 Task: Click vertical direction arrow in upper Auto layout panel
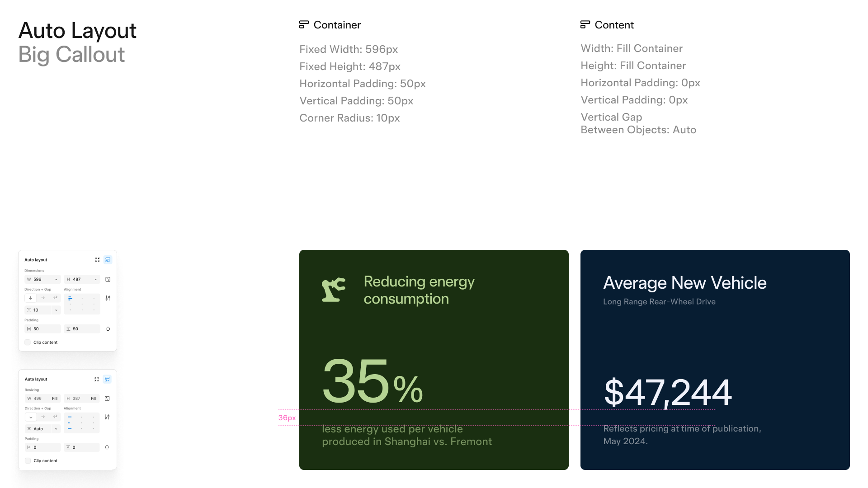(x=31, y=298)
